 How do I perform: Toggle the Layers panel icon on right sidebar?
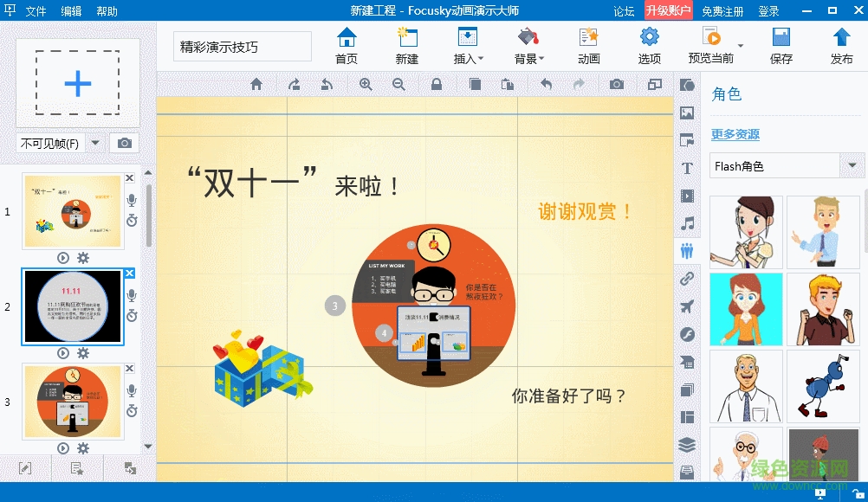pos(687,445)
